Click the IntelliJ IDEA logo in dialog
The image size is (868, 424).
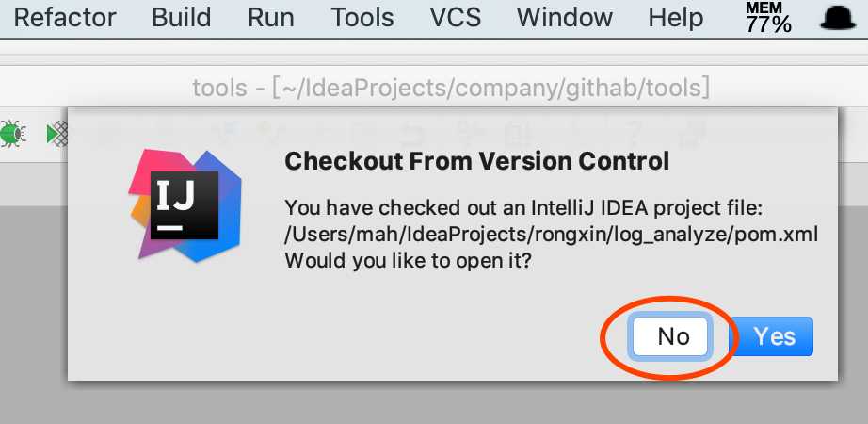(185, 205)
